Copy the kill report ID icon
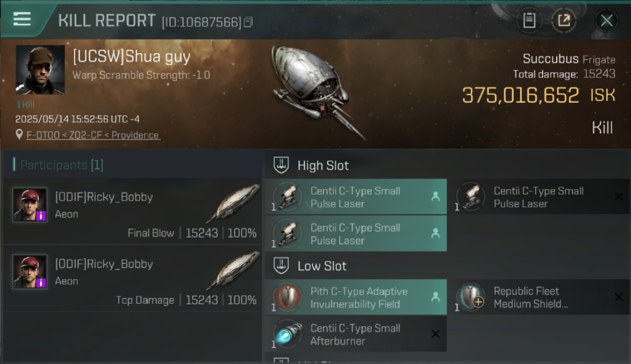Screen dimensions: 631x364 (249, 22)
